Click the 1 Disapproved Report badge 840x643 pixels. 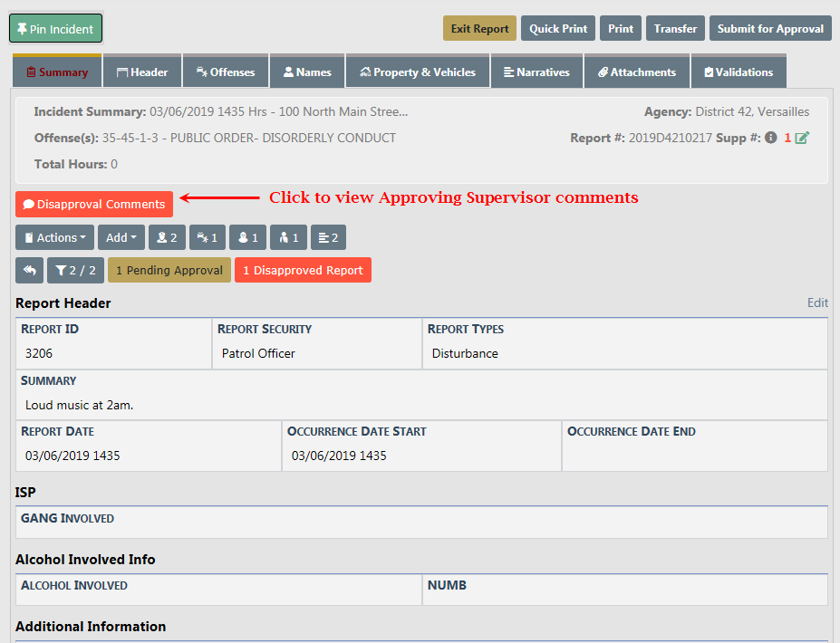click(x=303, y=270)
